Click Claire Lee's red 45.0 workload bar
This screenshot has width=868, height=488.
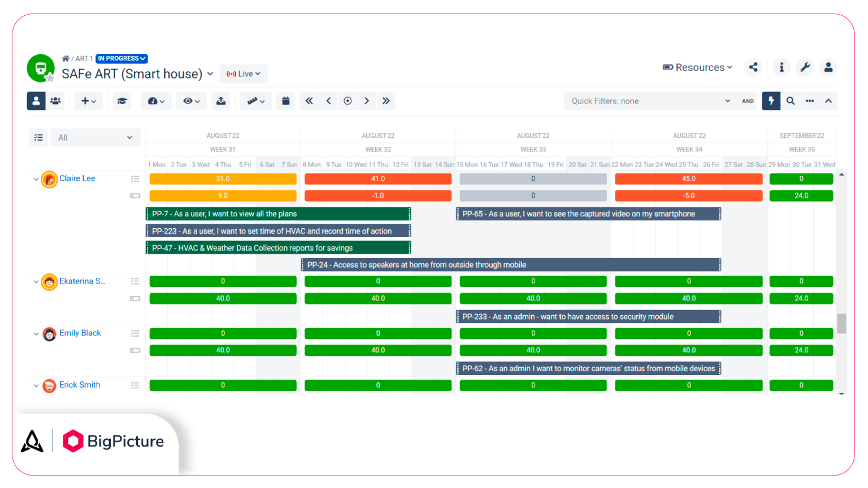688,179
